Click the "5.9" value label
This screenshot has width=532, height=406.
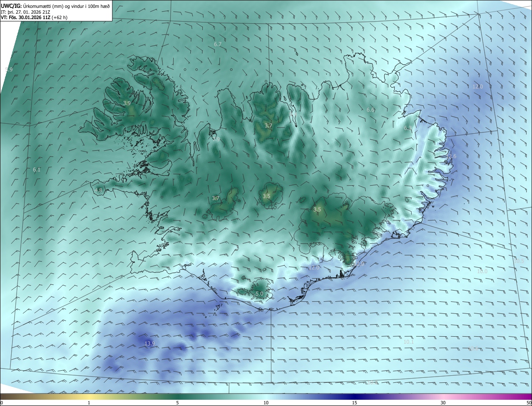pyautogui.click(x=9, y=69)
